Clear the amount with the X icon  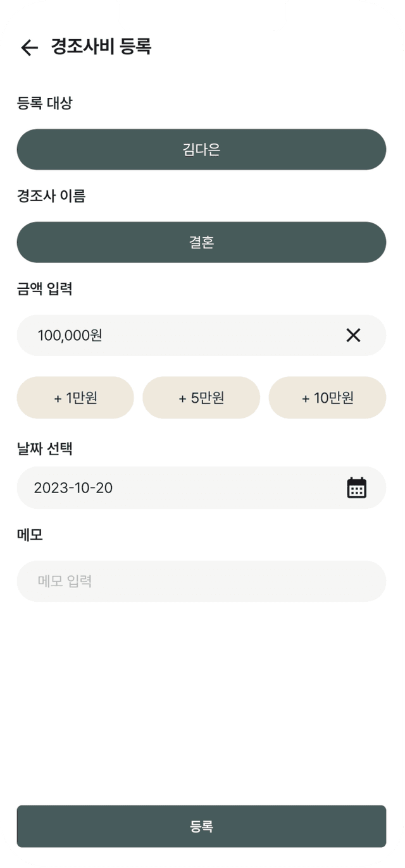tap(353, 335)
